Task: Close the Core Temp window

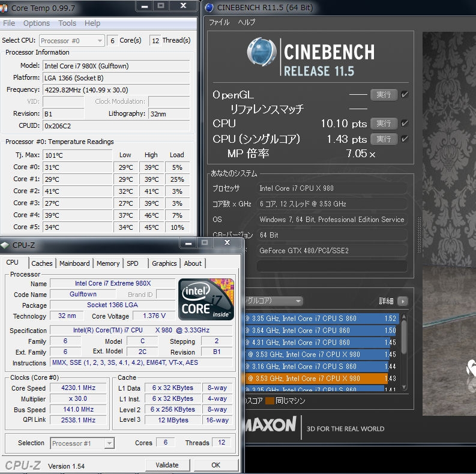Action: (x=183, y=5)
